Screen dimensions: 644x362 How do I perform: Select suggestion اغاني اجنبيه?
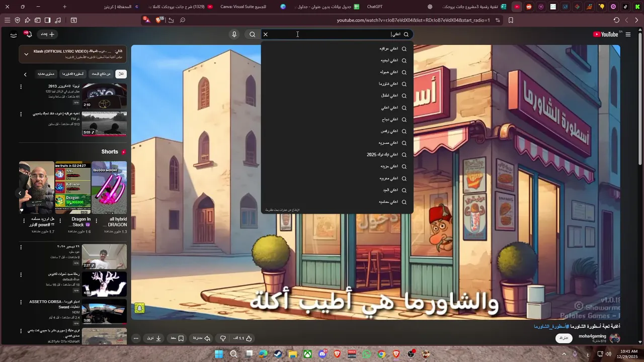click(337, 60)
